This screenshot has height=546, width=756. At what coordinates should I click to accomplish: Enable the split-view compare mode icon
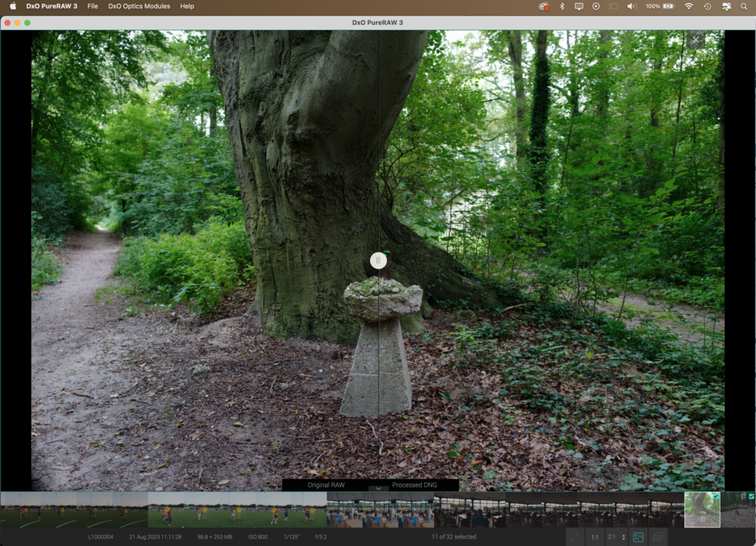point(639,537)
